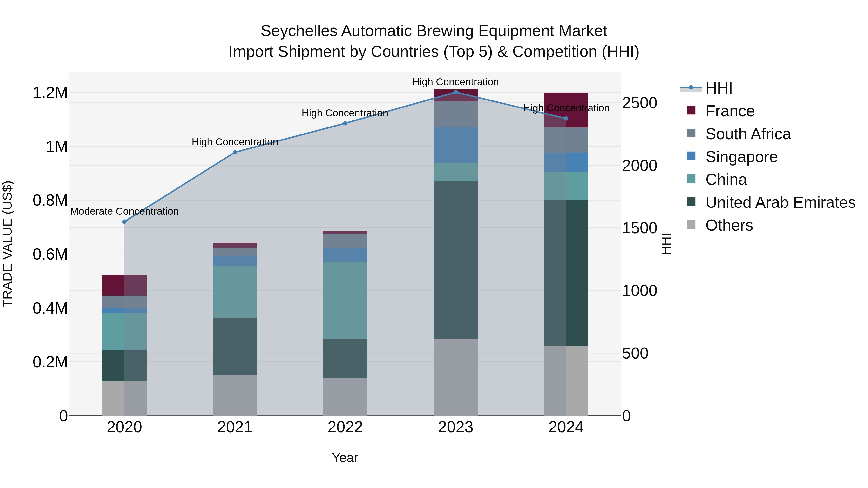Click the HHI data point for 2022

(x=345, y=123)
